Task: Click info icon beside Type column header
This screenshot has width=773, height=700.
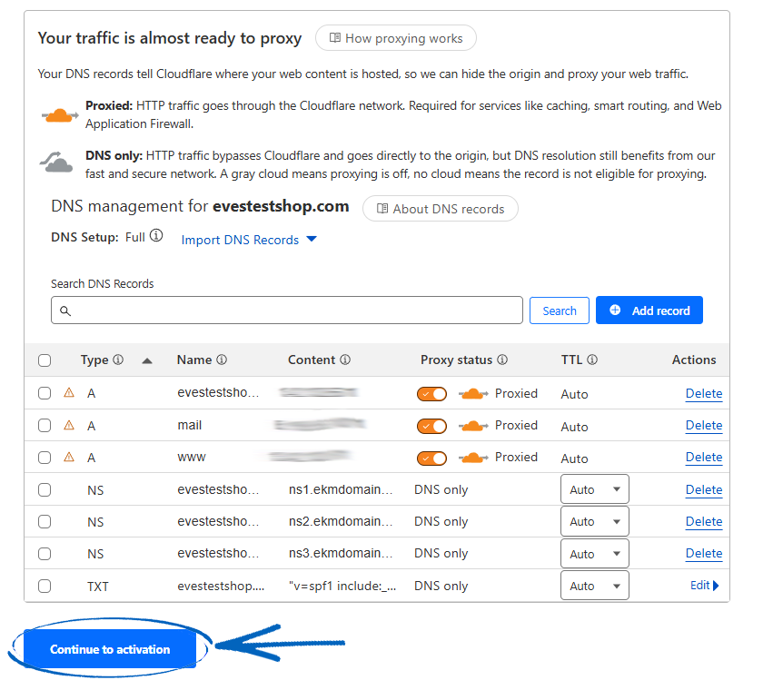Action: [x=118, y=360]
